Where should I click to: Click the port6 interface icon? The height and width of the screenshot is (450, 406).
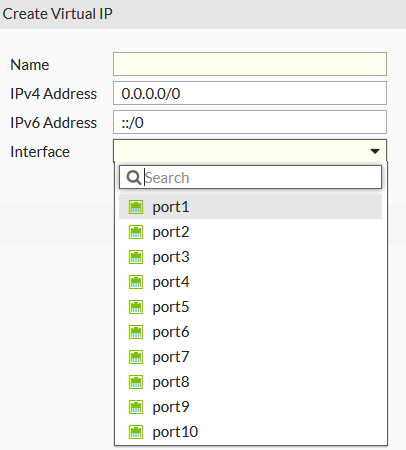[136, 332]
